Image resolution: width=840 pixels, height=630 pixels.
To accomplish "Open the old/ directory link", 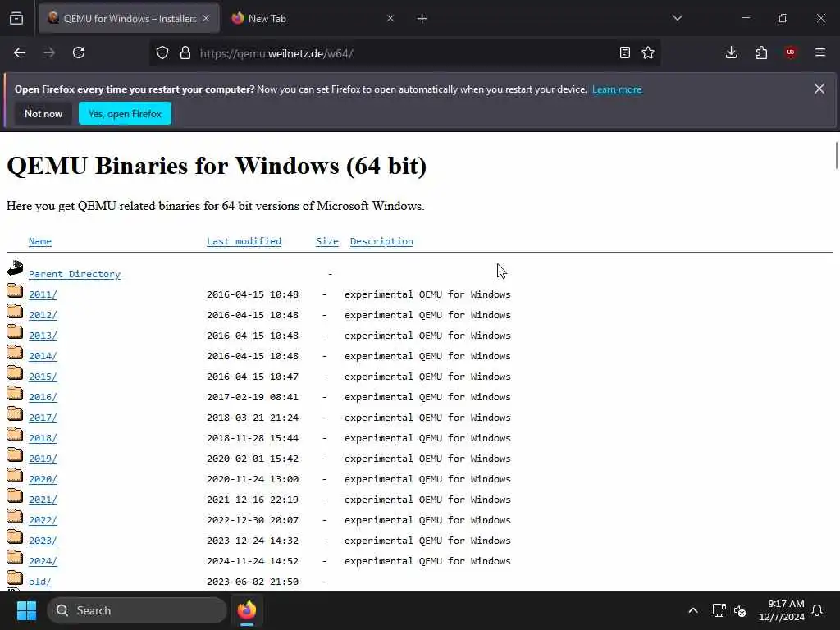I will point(40,582).
